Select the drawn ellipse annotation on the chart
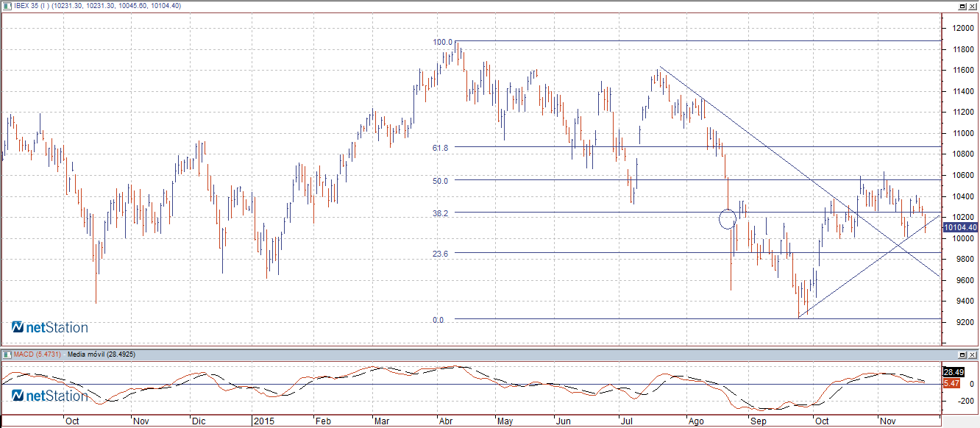Screen dimensions: 980x428 tap(727, 218)
